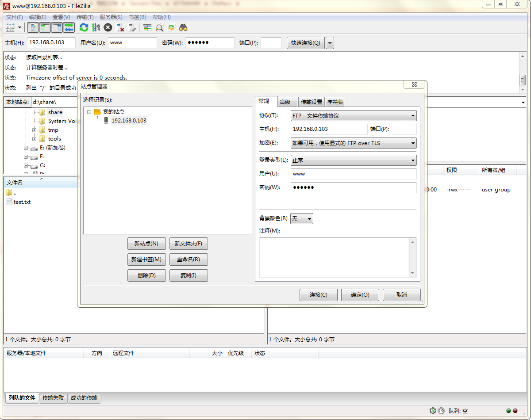Screen dimensions: 531x420
Task: Click the binoculars file search icon
Action: pos(183,27)
